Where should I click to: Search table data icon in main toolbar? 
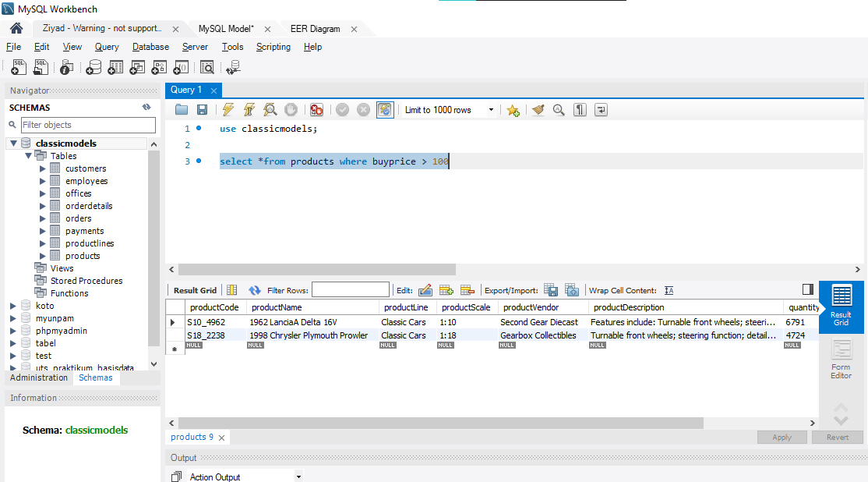coord(207,68)
